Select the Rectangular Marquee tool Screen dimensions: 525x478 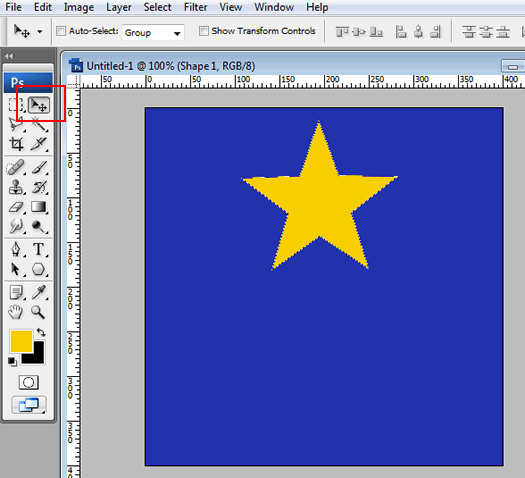pyautogui.click(x=15, y=105)
